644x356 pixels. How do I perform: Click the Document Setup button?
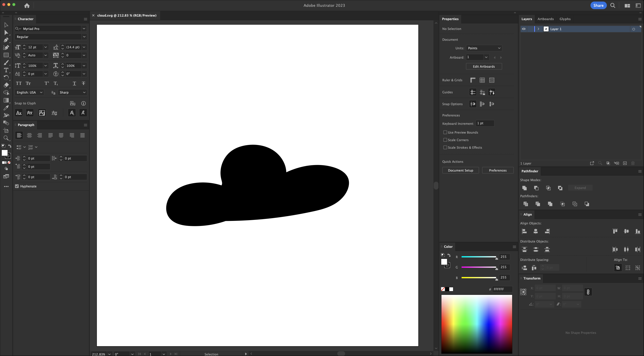(460, 170)
